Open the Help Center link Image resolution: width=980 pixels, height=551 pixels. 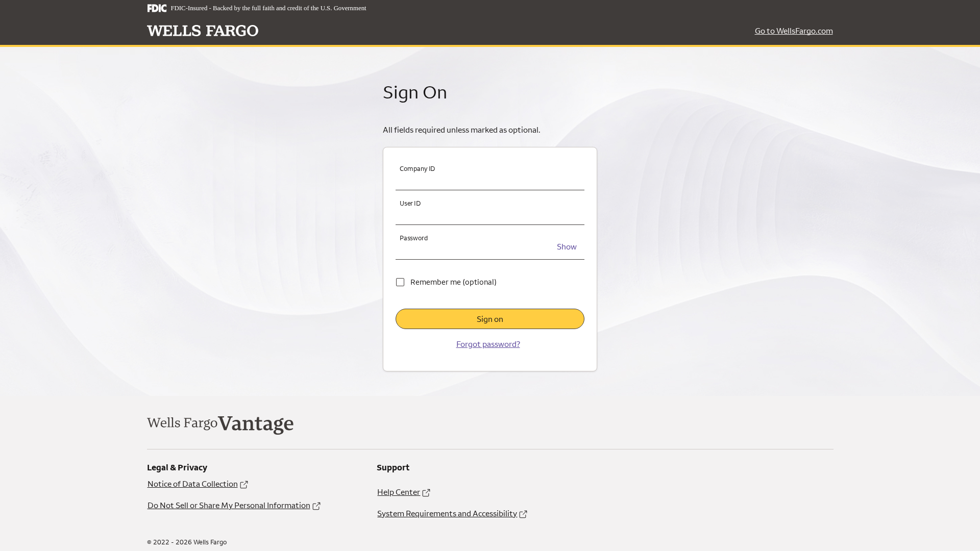point(399,492)
